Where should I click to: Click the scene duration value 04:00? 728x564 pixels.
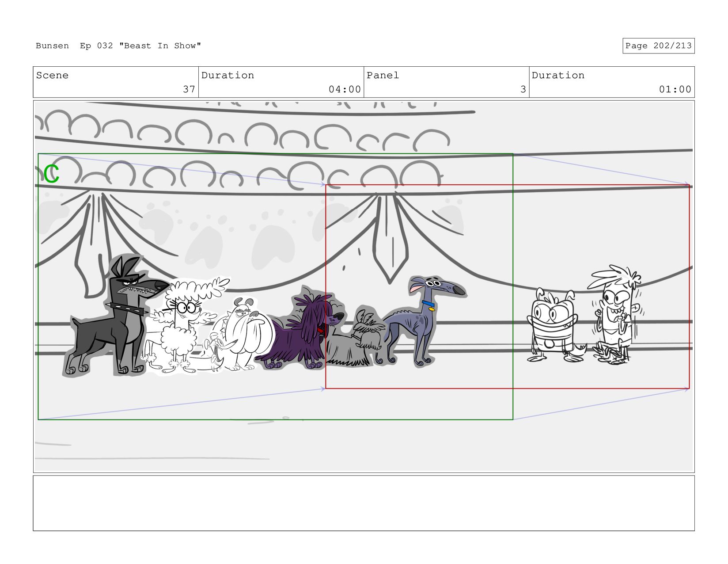pos(345,89)
